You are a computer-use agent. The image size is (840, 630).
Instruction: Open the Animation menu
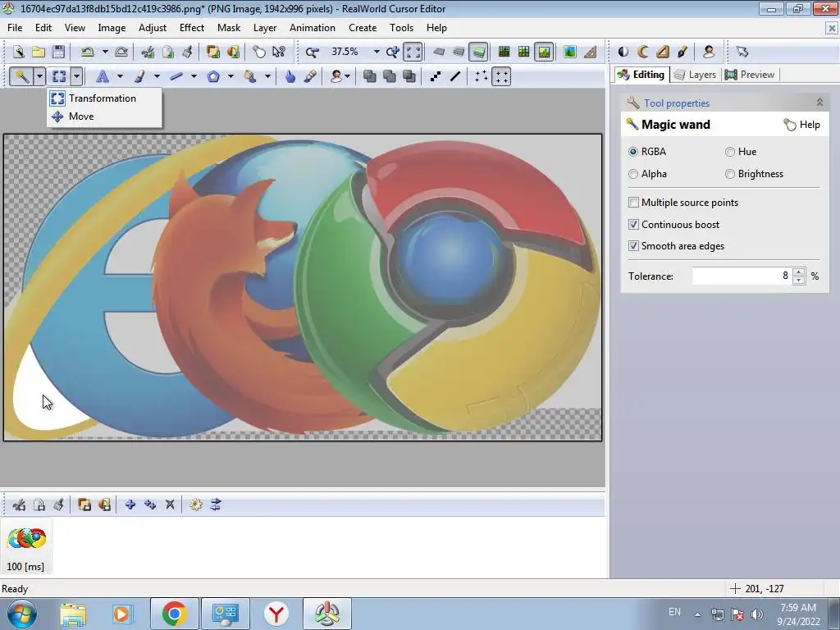(313, 28)
